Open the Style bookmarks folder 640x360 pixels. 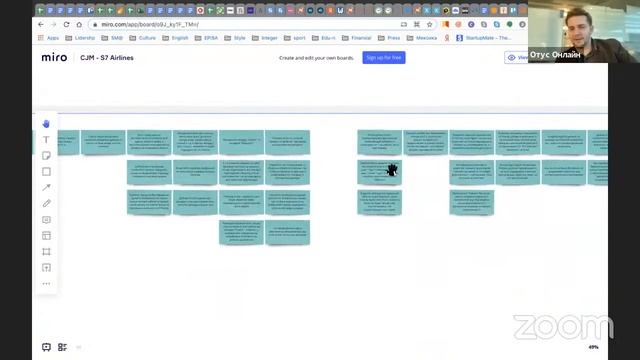point(235,38)
